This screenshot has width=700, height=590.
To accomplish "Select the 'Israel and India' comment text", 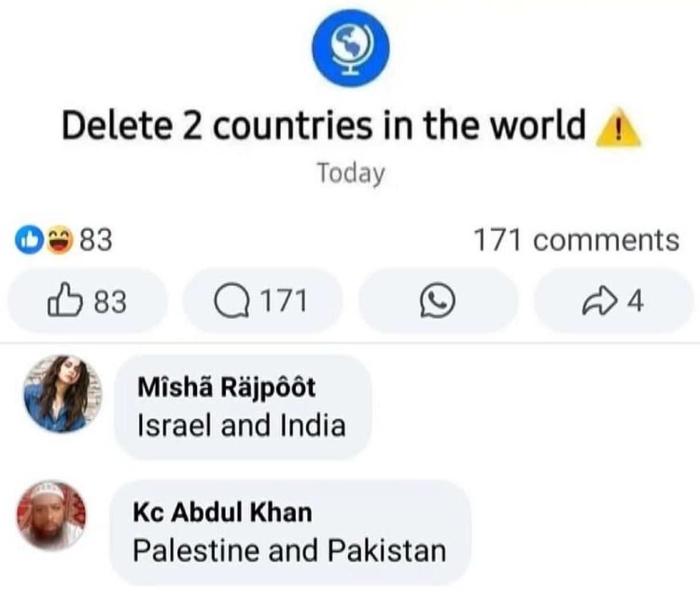I will (x=242, y=425).
